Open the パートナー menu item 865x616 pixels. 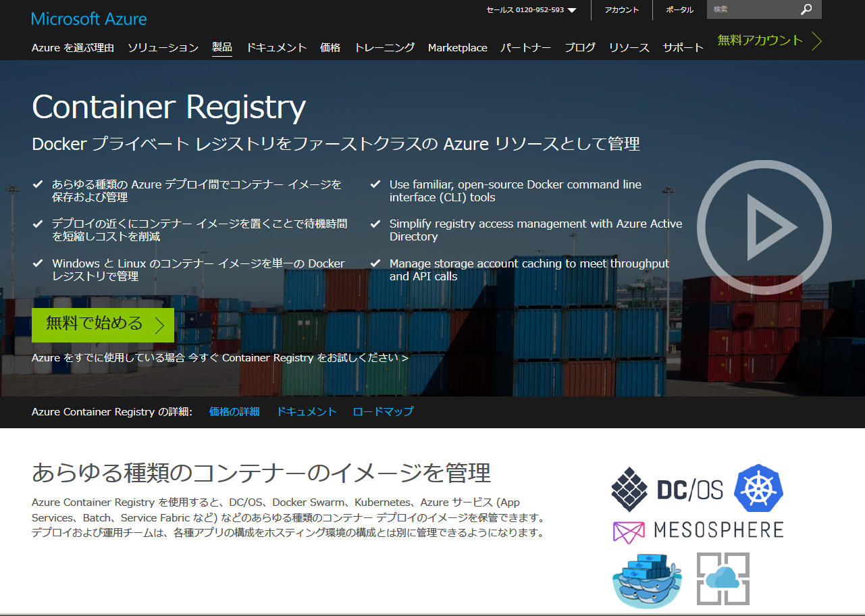(526, 47)
